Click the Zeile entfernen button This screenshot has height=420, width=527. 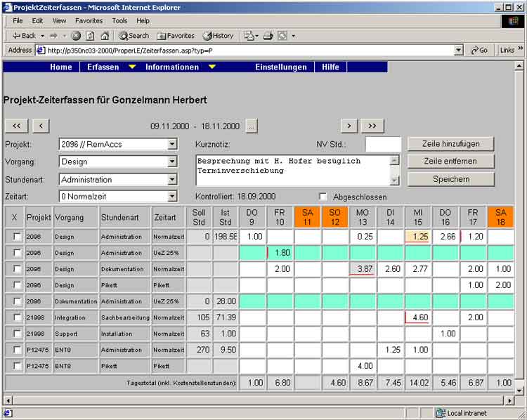[x=450, y=162]
